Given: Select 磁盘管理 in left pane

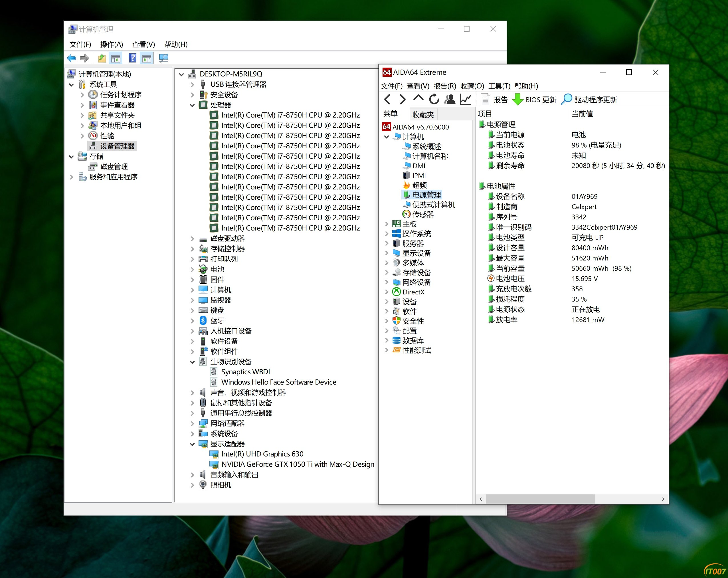Looking at the screenshot, I should [114, 166].
